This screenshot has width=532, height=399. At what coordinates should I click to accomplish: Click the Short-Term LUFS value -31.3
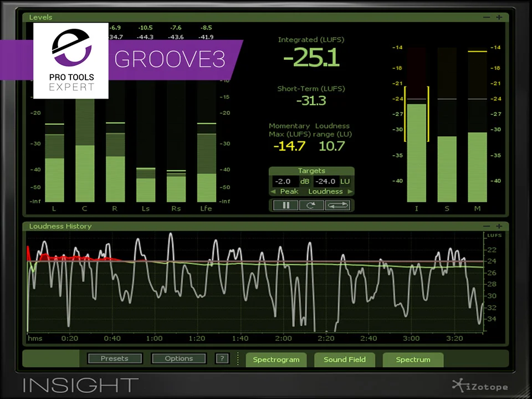311,100
